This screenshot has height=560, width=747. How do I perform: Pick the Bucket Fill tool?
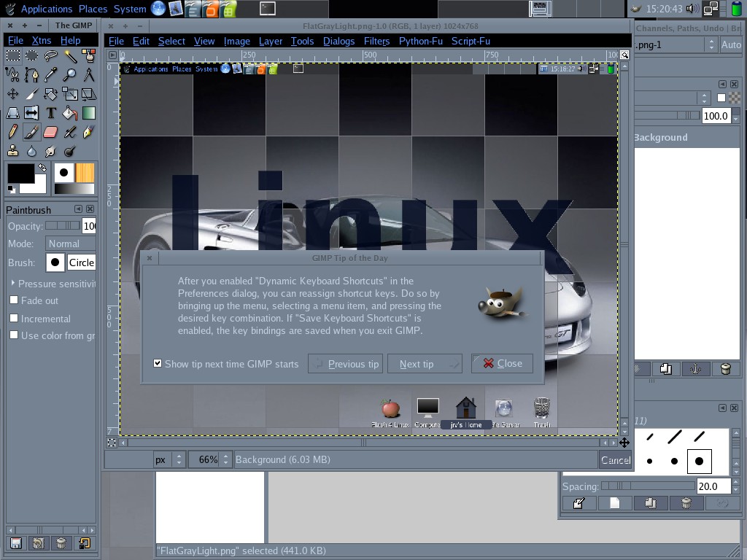[x=70, y=113]
